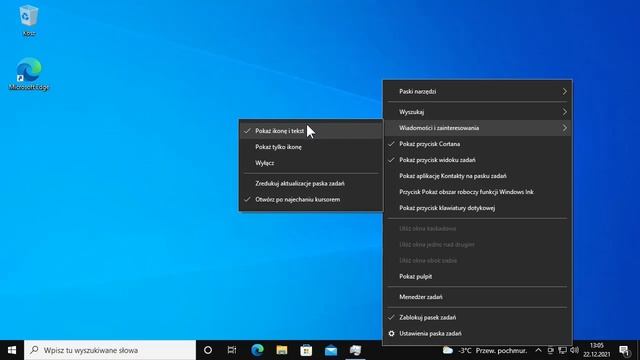Click the Show Desktop sliver at taskbar end
The image size is (640, 360).
[x=638, y=350]
